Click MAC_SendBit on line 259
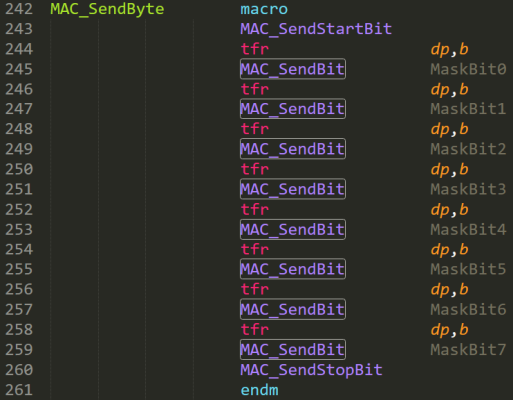The width and height of the screenshot is (513, 400). pos(293,350)
